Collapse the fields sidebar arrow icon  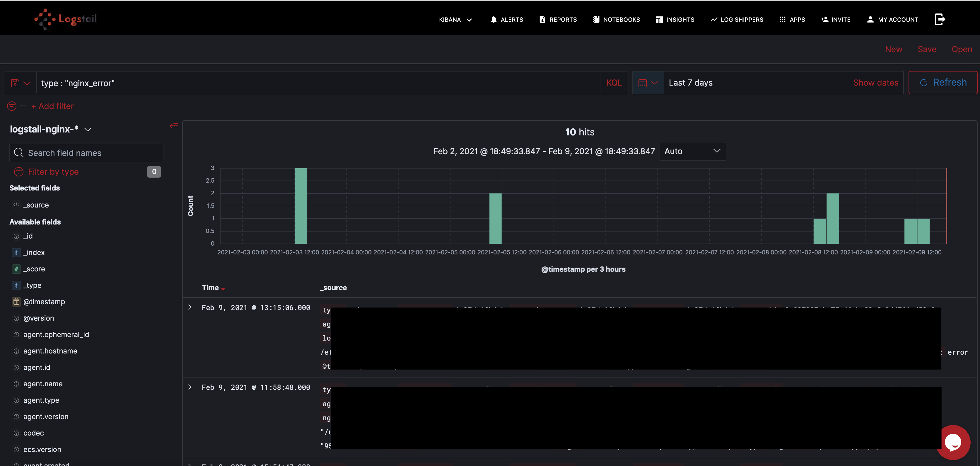pos(173,126)
